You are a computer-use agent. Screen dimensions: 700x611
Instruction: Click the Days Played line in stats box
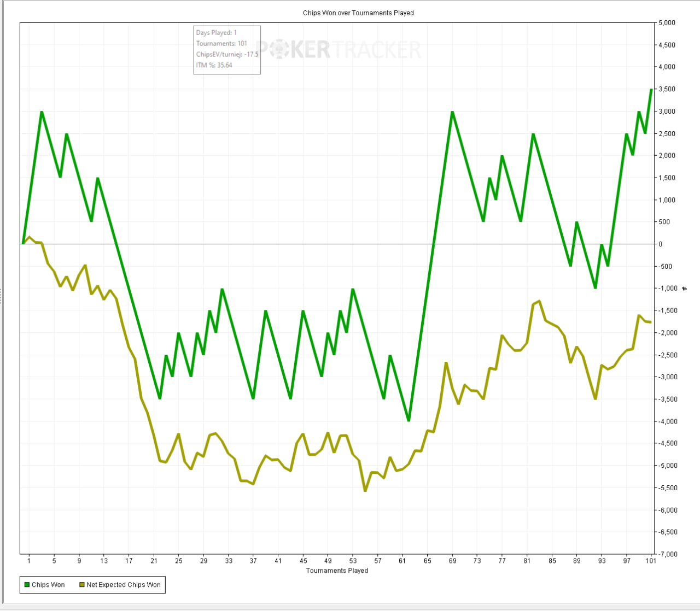point(217,33)
